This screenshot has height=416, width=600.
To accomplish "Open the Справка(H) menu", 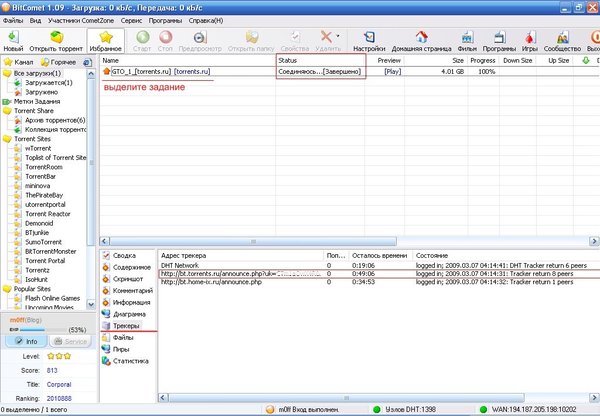I will [x=206, y=21].
